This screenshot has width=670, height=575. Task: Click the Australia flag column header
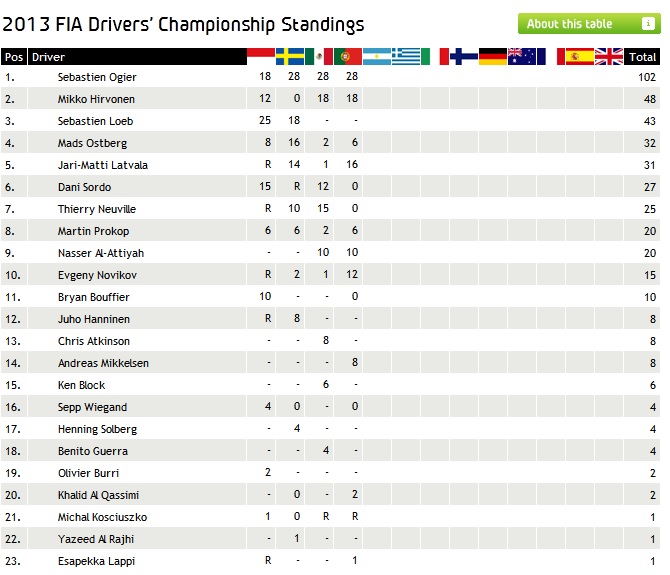pyautogui.click(x=522, y=57)
